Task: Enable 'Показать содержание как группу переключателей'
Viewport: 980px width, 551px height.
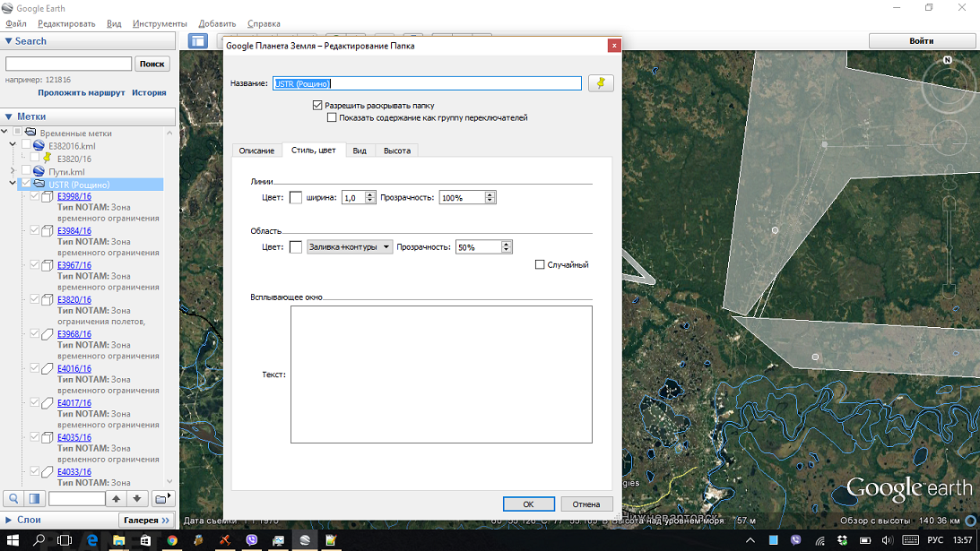Action: click(332, 117)
